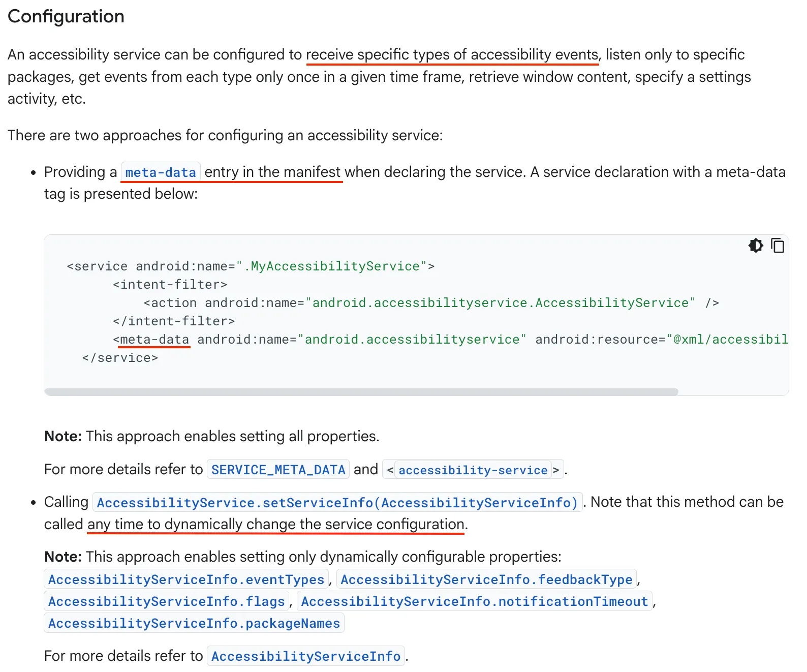Click the AccessibilityService.setServiceInfo method link
Screen dimensions: 807x672
click(337, 503)
